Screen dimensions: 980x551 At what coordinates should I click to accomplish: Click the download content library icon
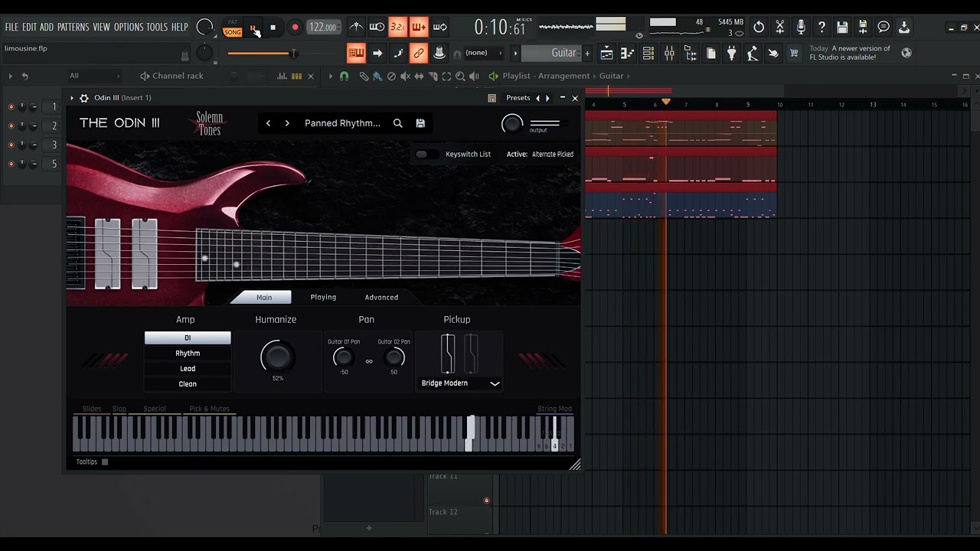click(904, 27)
